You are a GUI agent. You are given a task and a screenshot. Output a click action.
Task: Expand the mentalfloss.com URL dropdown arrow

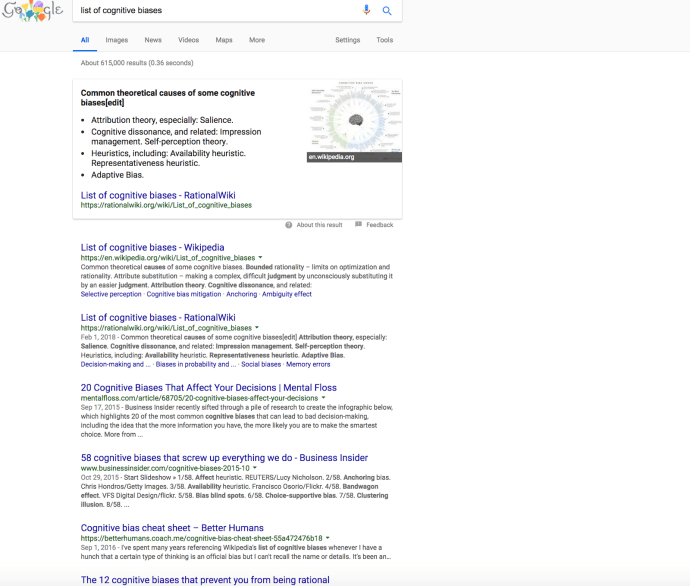323,397
